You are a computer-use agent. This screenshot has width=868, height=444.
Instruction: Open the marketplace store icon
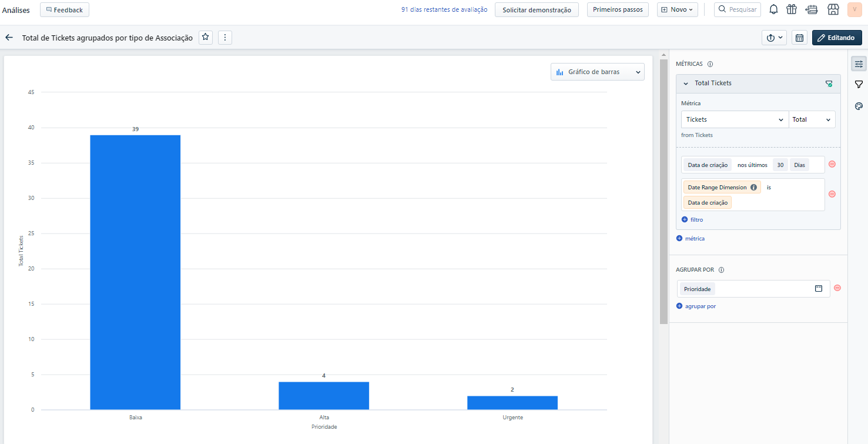(833, 9)
